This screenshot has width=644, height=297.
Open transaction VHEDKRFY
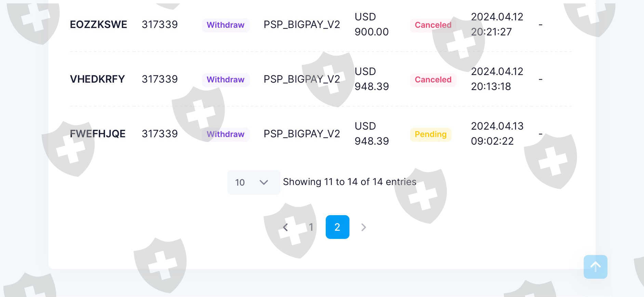click(x=97, y=79)
